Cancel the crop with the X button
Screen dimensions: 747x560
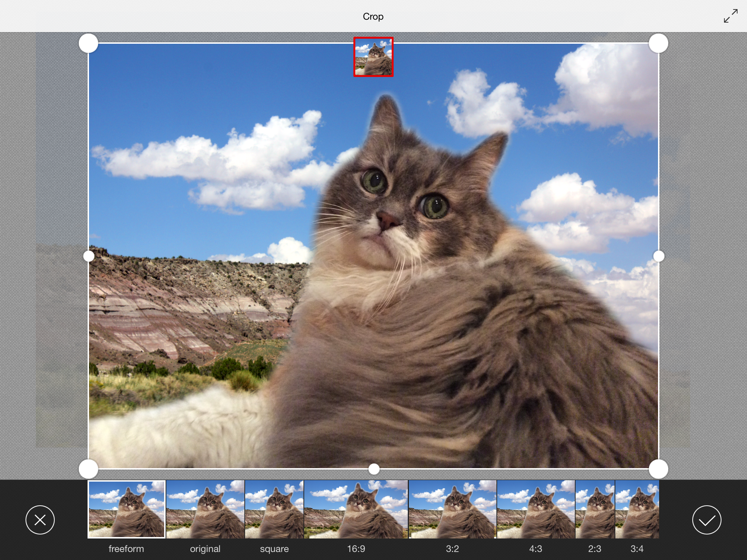click(x=40, y=520)
